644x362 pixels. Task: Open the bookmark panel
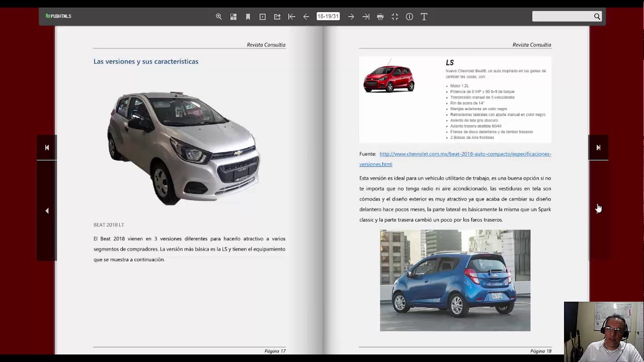(x=248, y=17)
